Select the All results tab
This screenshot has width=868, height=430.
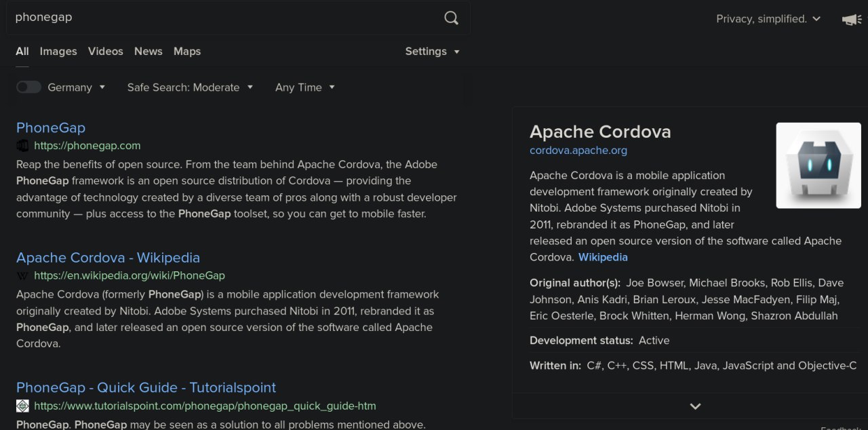[x=22, y=52]
